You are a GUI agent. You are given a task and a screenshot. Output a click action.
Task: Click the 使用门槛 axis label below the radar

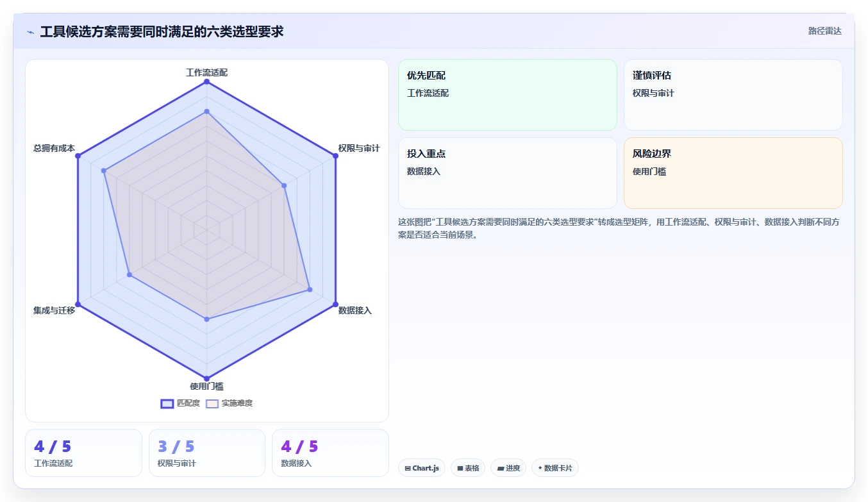click(x=206, y=386)
